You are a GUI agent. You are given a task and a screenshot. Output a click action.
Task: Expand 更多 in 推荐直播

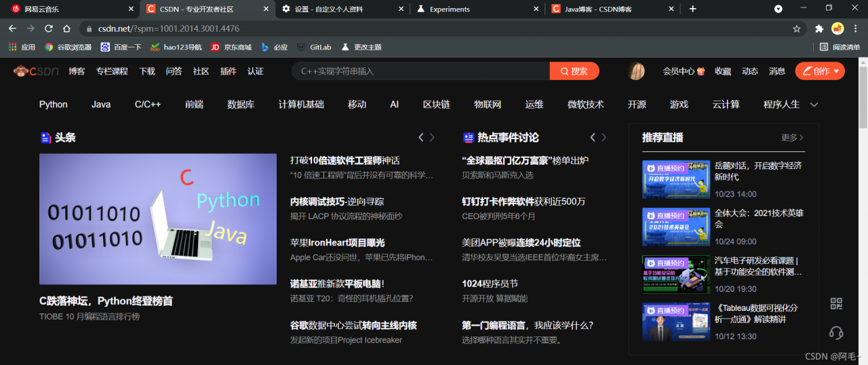tap(792, 137)
